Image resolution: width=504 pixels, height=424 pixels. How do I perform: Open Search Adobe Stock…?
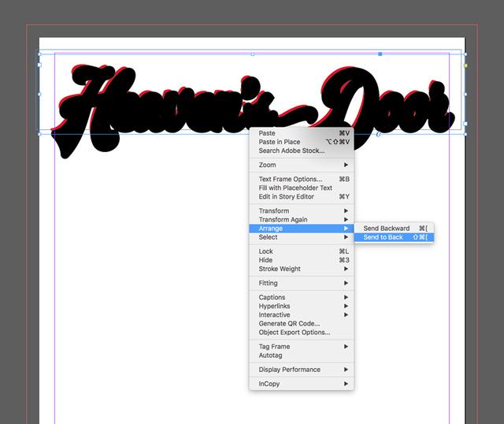click(x=302, y=151)
